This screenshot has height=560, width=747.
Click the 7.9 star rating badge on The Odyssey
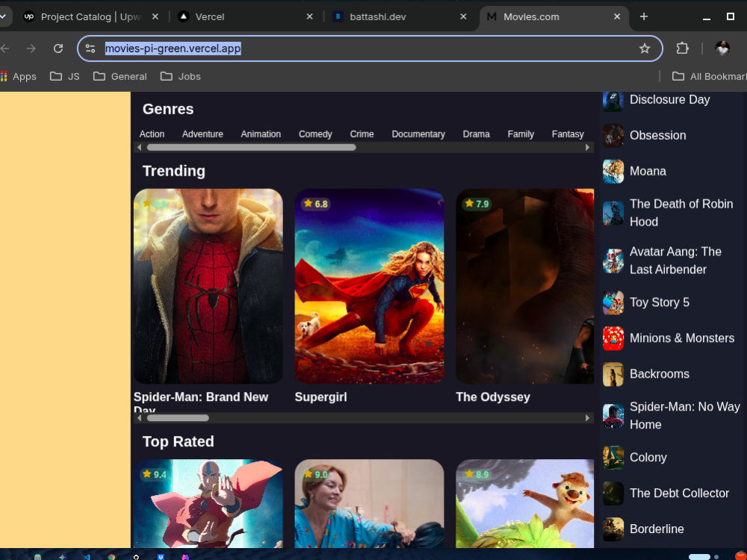point(477,204)
